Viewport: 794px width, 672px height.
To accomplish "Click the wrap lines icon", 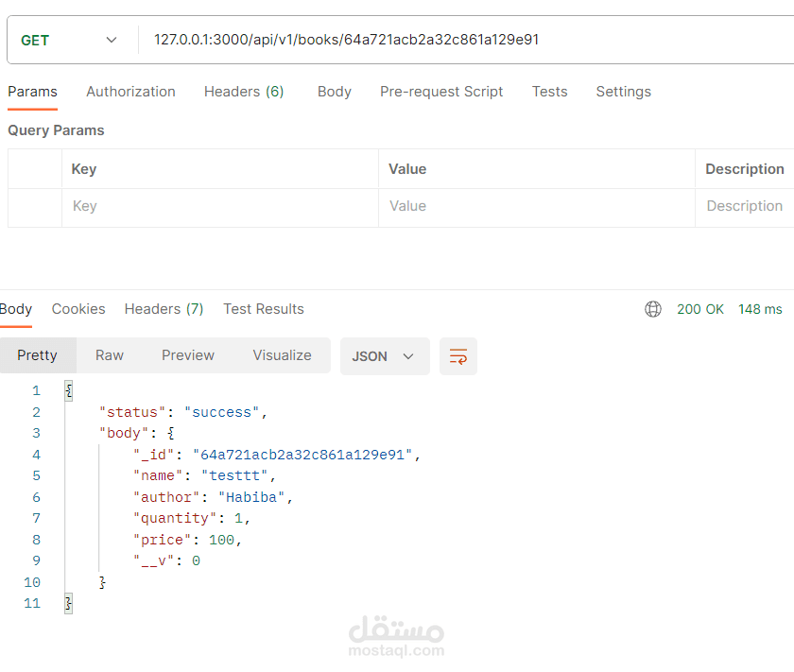I will coord(458,356).
